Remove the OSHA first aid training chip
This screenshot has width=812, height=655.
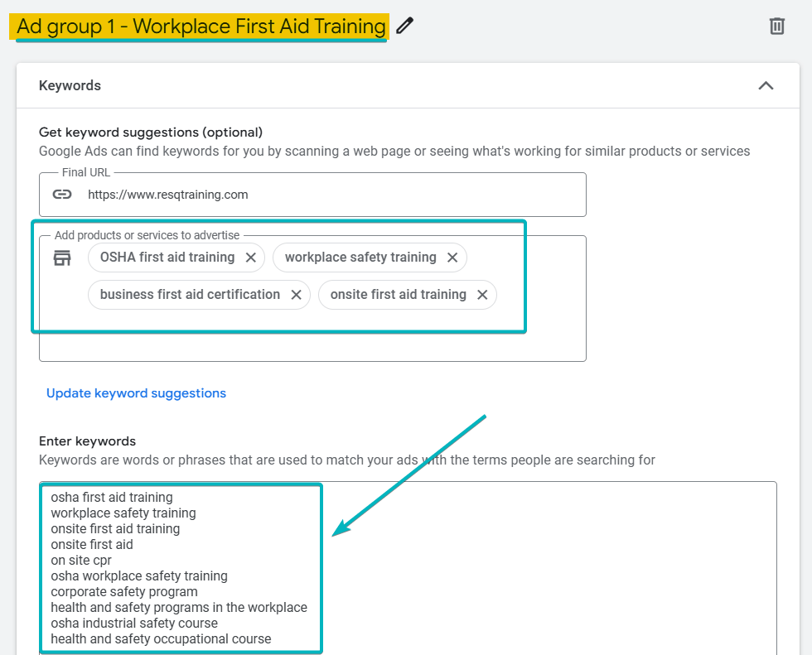[x=250, y=258]
